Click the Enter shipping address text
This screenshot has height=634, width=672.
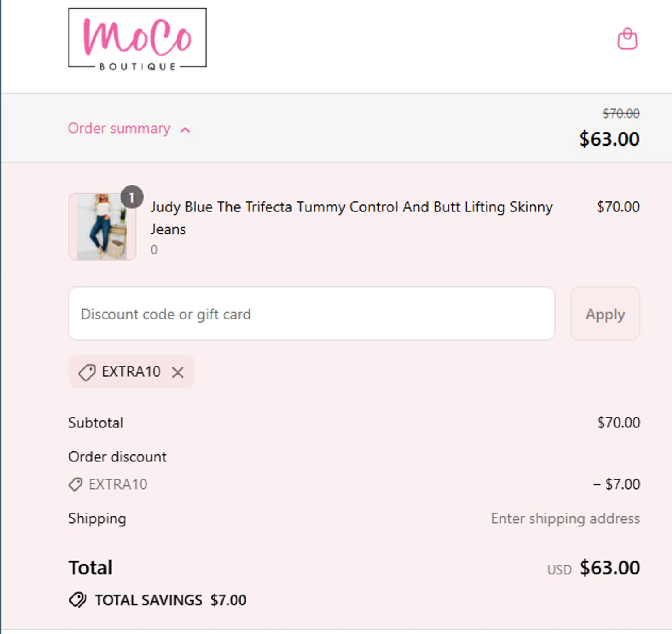[x=565, y=518]
